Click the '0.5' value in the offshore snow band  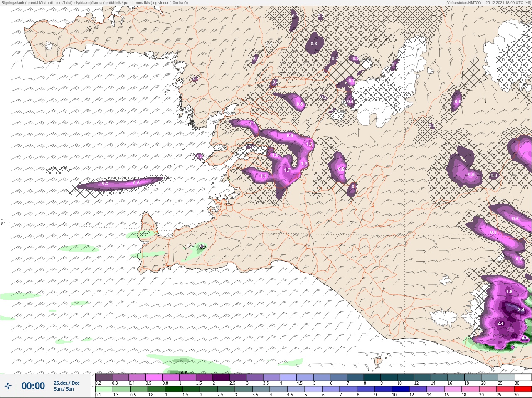(x=105, y=183)
